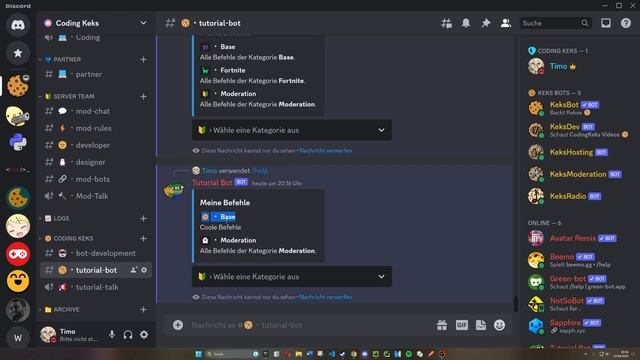The width and height of the screenshot is (640, 360).
Task: Open the mod-chat channel
Action: pos(96,111)
